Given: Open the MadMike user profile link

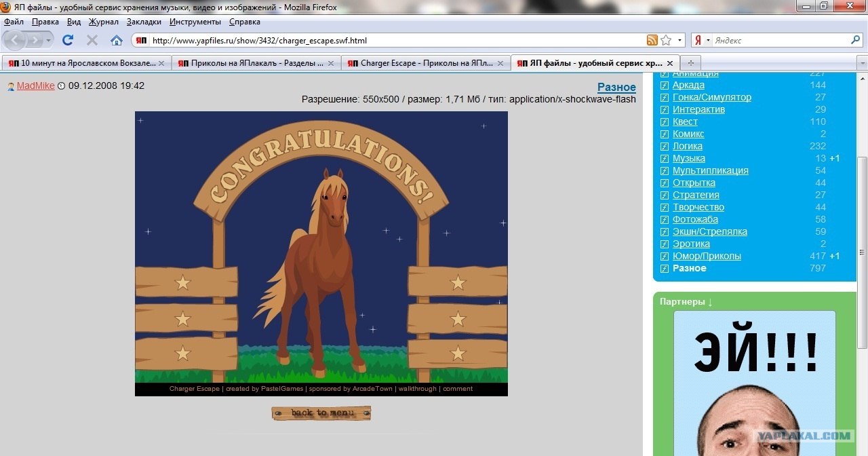Looking at the screenshot, I should [36, 86].
